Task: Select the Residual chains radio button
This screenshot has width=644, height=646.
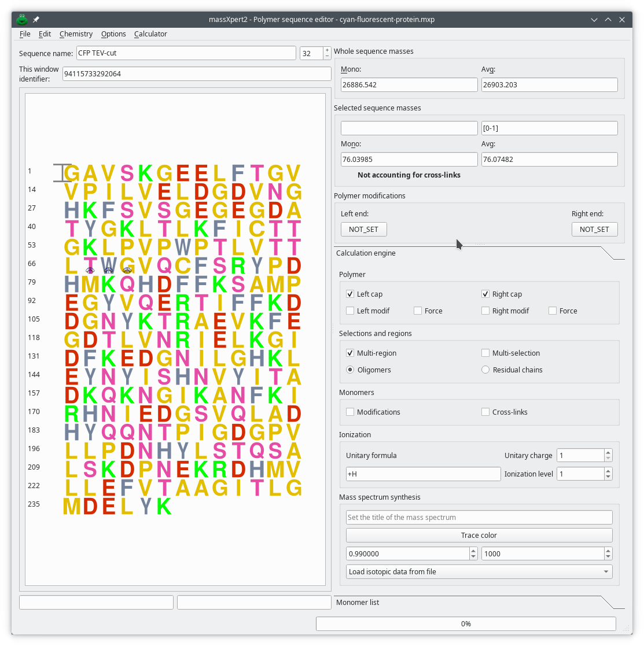Action: 485,370
